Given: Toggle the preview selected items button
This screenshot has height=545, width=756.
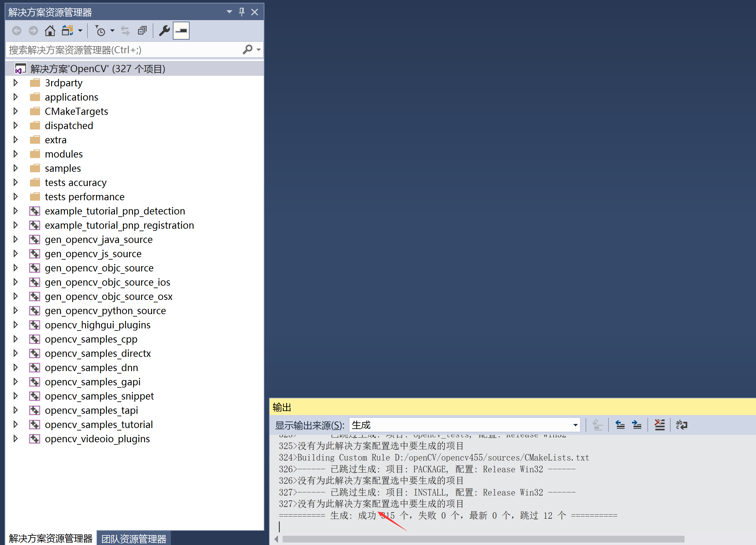Looking at the screenshot, I should tap(181, 31).
